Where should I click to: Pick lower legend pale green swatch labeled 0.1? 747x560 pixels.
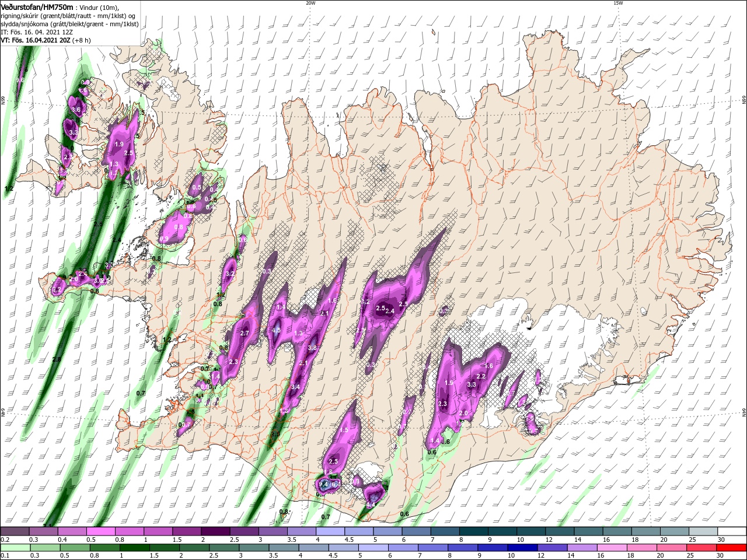coord(15,548)
